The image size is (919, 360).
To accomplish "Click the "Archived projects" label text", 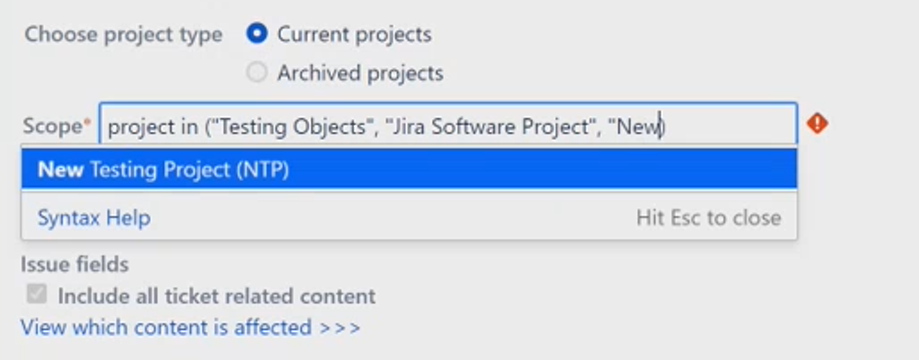I will (360, 73).
